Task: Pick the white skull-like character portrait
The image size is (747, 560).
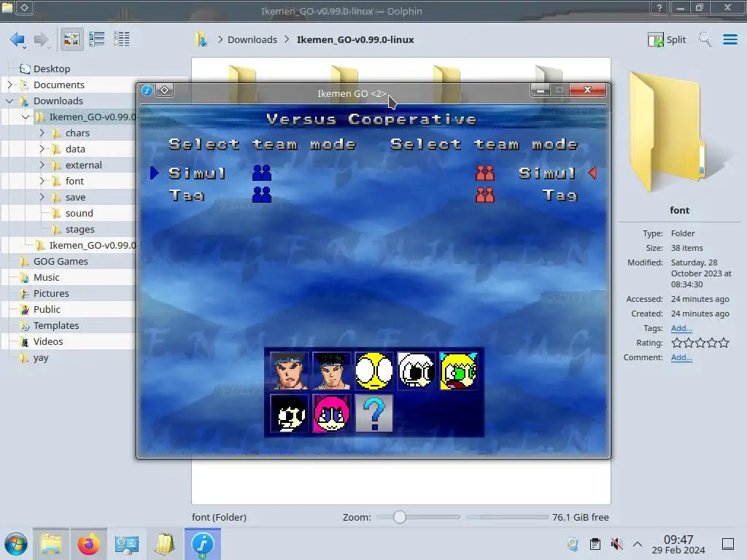Action: [417, 371]
